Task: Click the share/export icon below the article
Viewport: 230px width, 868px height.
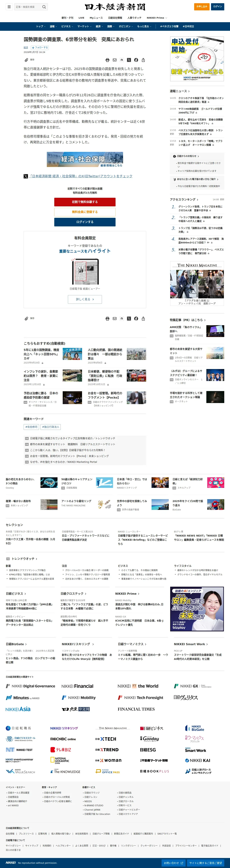Action: point(143,318)
